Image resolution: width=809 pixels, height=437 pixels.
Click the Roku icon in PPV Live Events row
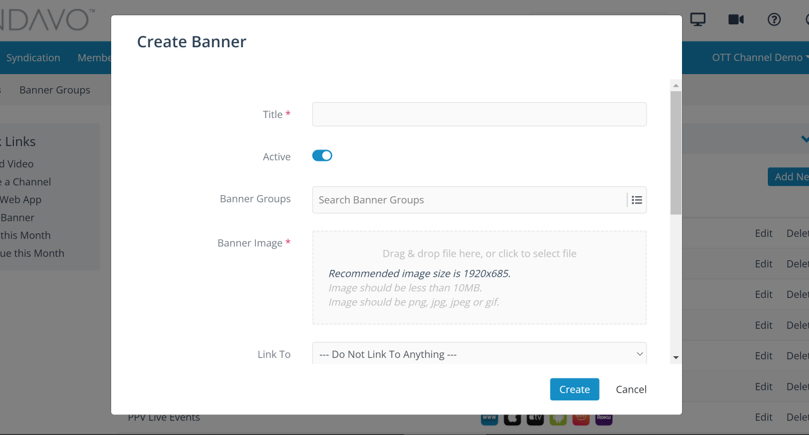[x=604, y=419]
